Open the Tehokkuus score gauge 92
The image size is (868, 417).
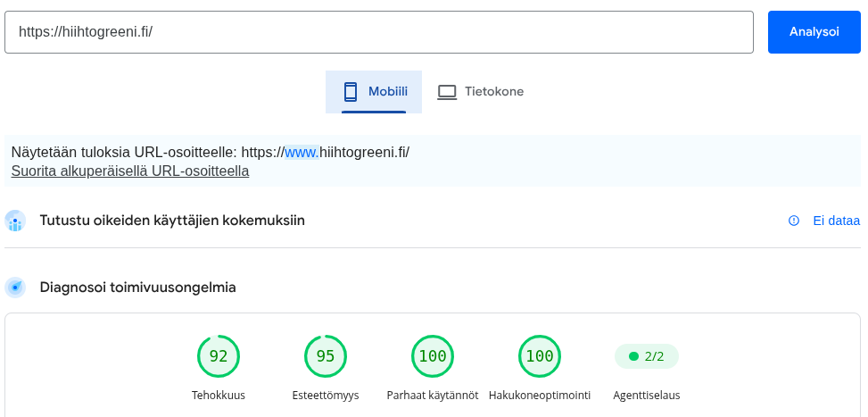pos(219,356)
